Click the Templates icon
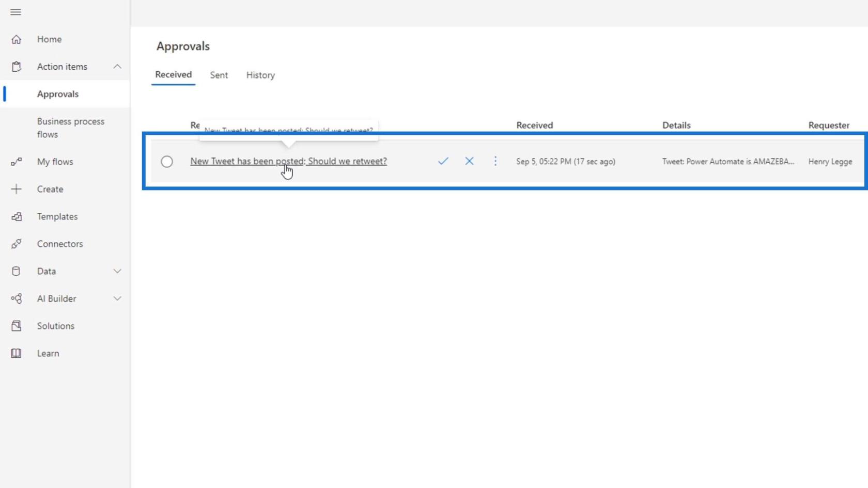Screen dimensions: 868x488 click(16, 216)
